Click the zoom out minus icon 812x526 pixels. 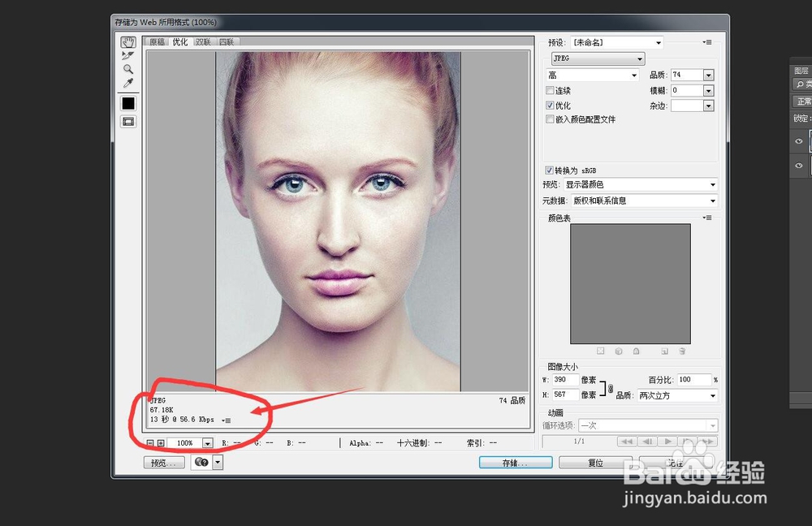tap(150, 443)
